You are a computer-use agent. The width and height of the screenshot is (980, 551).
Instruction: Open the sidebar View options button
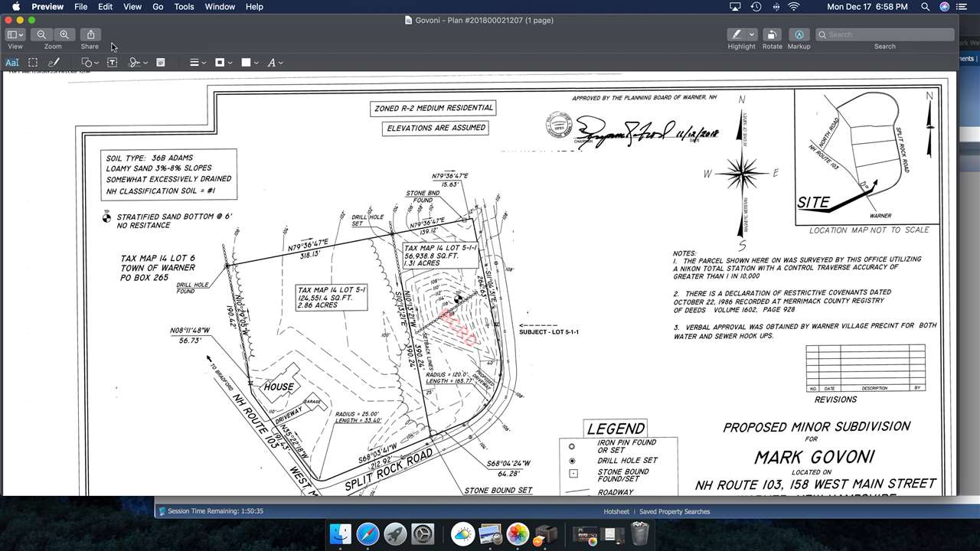[15, 34]
